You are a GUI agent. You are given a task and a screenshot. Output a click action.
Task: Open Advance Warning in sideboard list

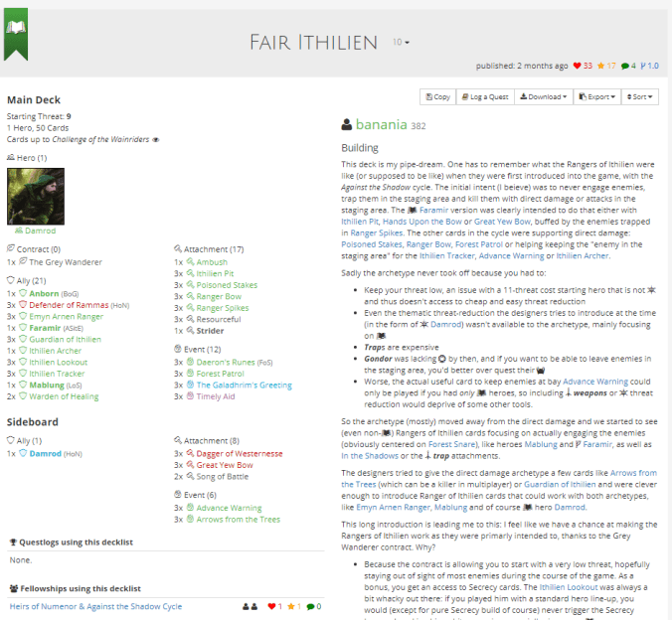[229, 508]
